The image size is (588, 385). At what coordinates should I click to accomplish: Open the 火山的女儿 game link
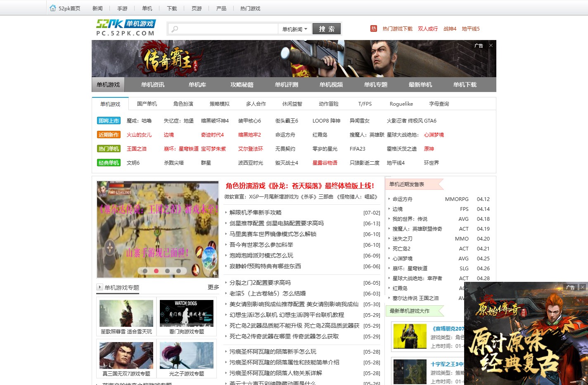(x=139, y=135)
